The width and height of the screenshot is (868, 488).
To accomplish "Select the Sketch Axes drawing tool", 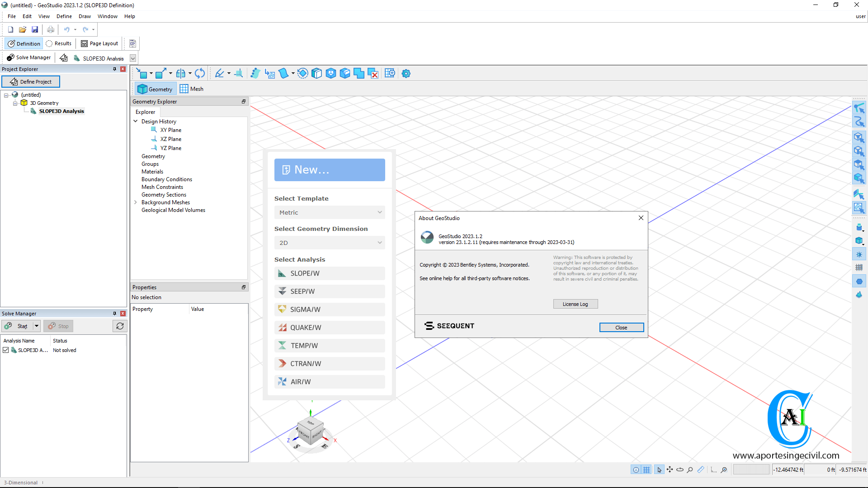I will pos(239,73).
